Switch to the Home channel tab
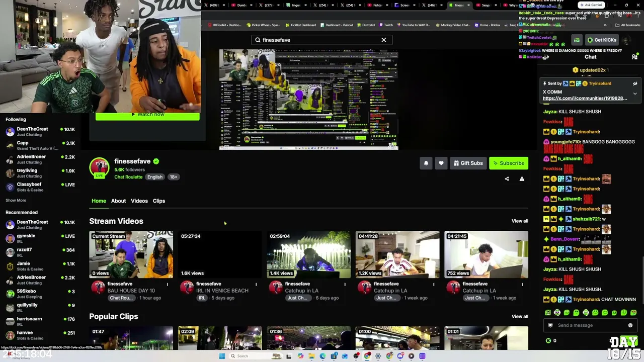 tap(99, 201)
